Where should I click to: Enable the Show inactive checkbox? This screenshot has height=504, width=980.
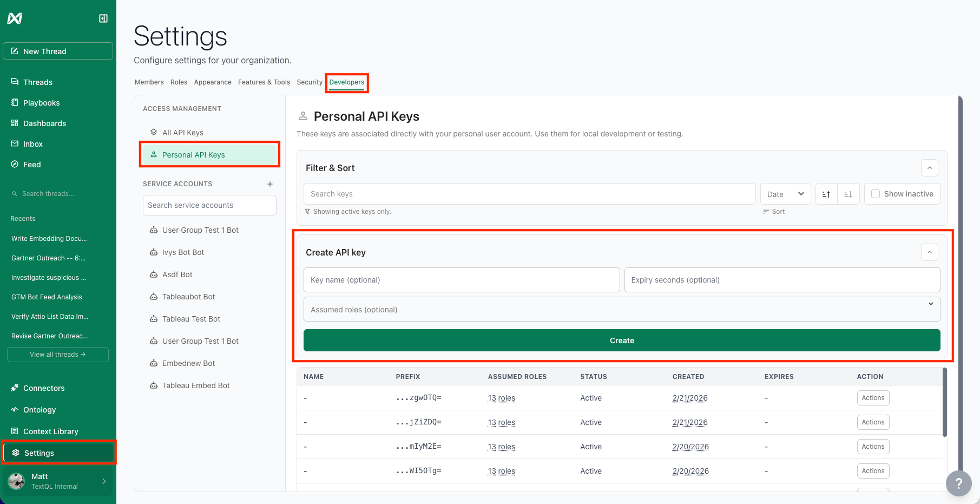[x=876, y=194]
